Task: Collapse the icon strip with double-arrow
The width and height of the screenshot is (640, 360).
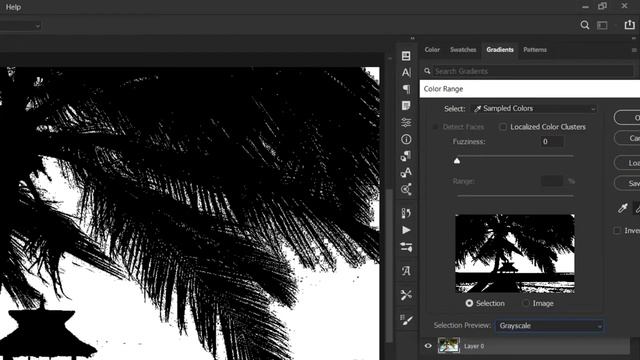Action: point(412,38)
